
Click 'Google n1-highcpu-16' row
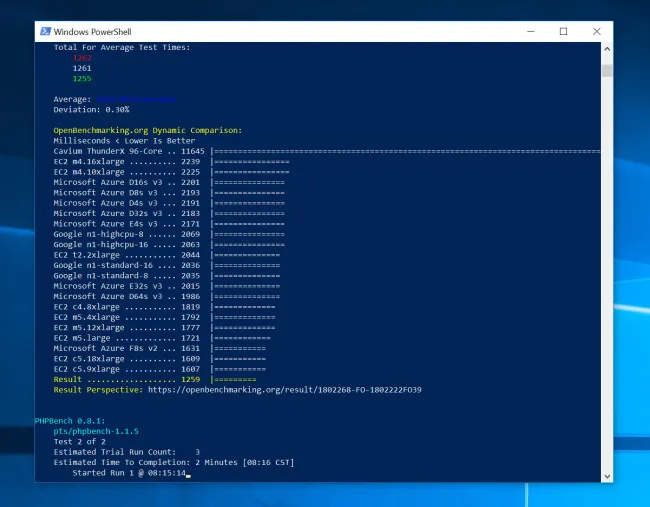click(x=169, y=244)
